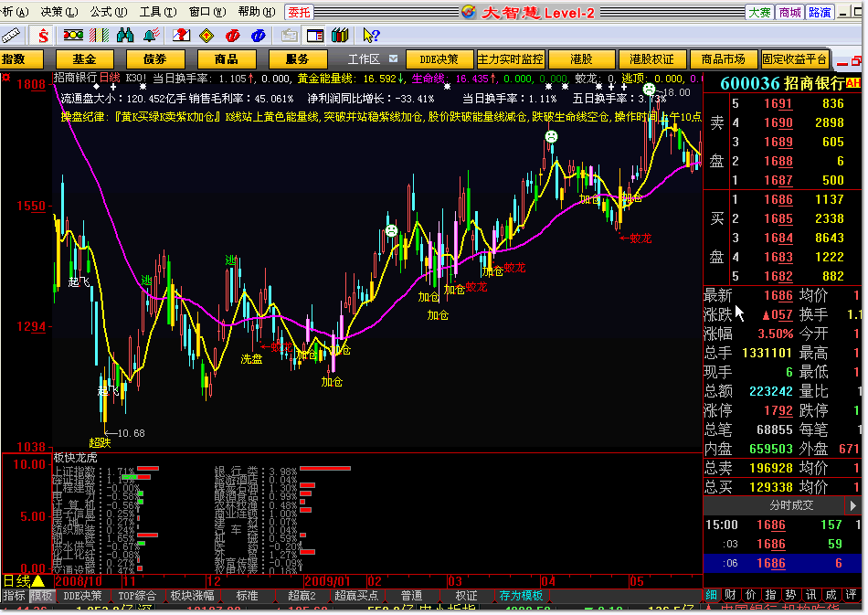Viewport: 868px width, 615px height.
Task: Open the DDE决策 top button
Action: 439,59
